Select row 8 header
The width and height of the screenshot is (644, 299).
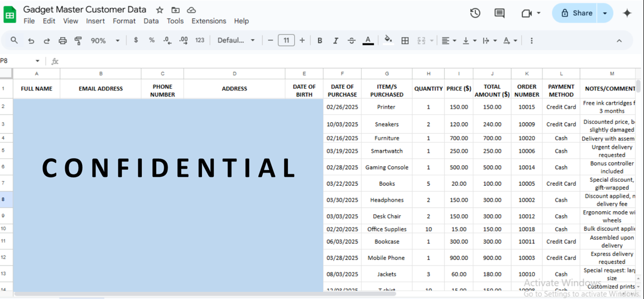tap(6, 200)
